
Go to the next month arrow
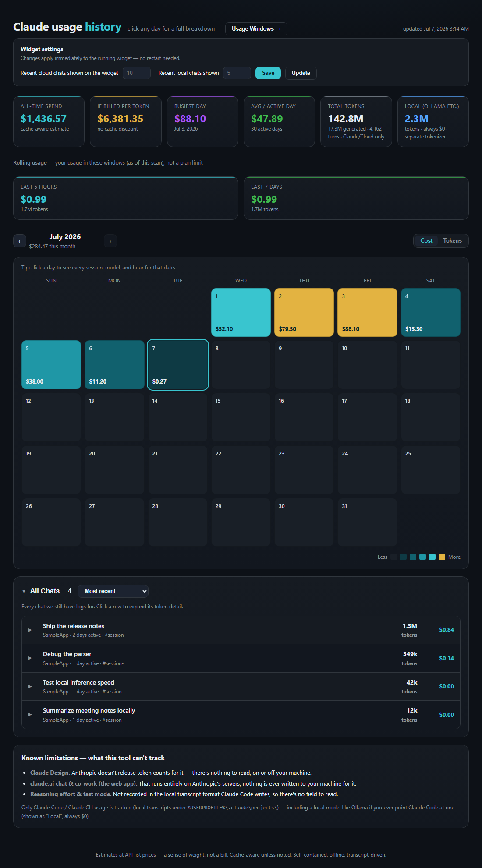coord(110,241)
